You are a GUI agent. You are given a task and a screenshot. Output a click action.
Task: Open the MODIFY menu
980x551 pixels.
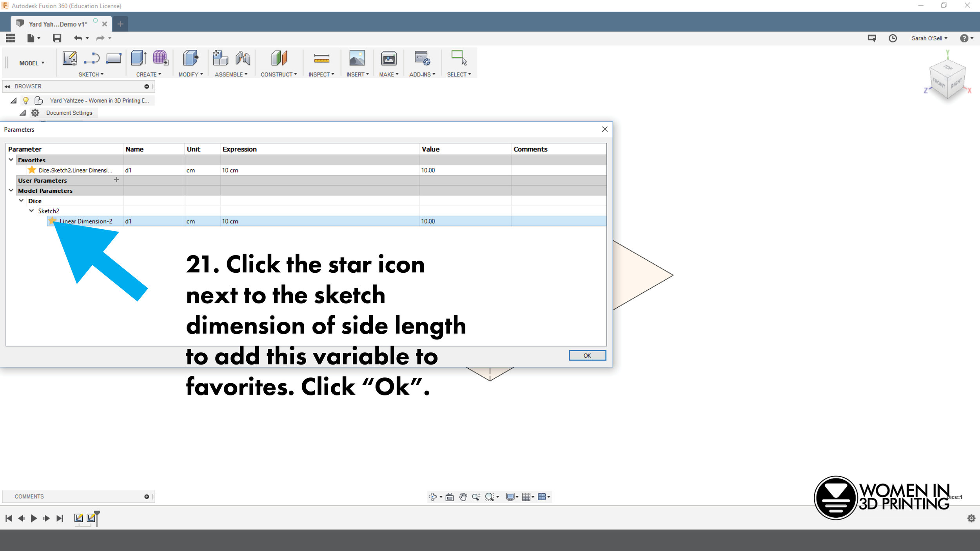pos(191,74)
